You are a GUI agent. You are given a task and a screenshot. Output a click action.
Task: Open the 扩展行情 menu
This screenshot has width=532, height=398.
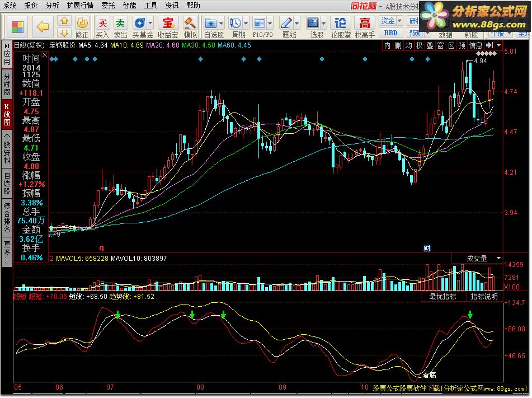[x=80, y=6]
